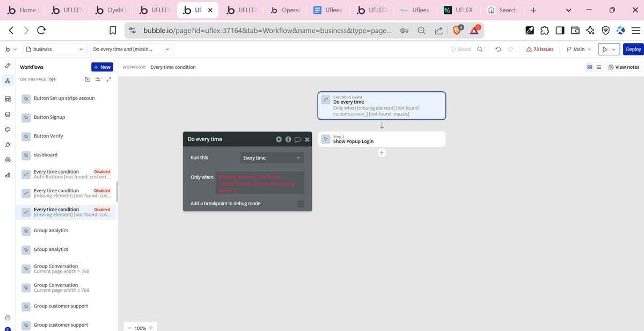This screenshot has height=331, width=644.
Task: Click the folder icon above the workflows list
Action: (87, 79)
